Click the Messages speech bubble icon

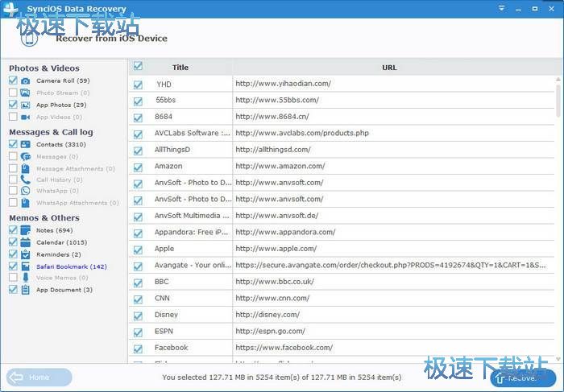[25, 157]
